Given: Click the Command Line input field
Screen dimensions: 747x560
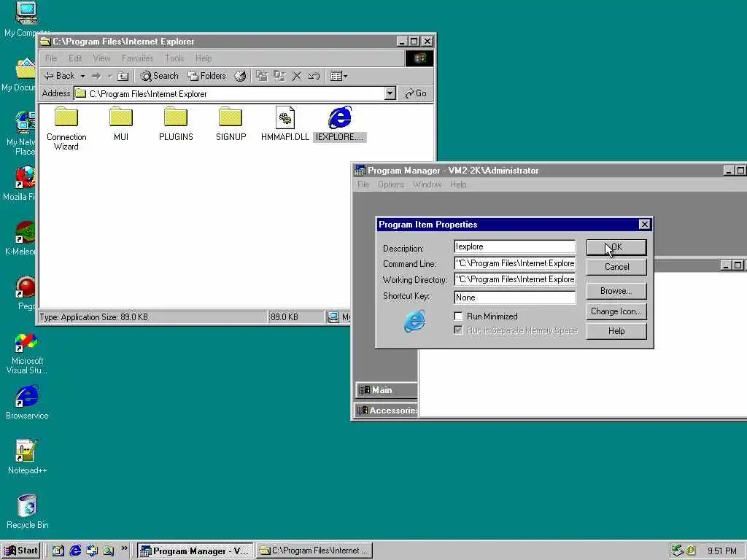Looking at the screenshot, I should [x=514, y=263].
